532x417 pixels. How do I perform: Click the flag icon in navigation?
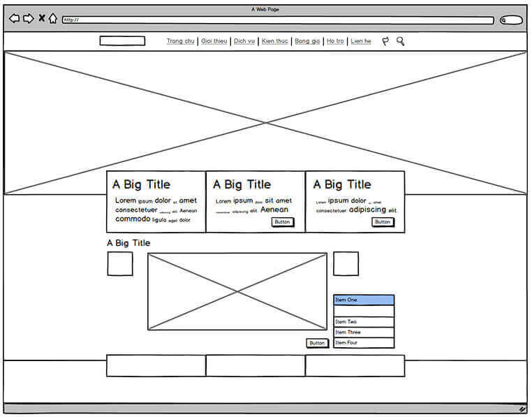tap(385, 41)
